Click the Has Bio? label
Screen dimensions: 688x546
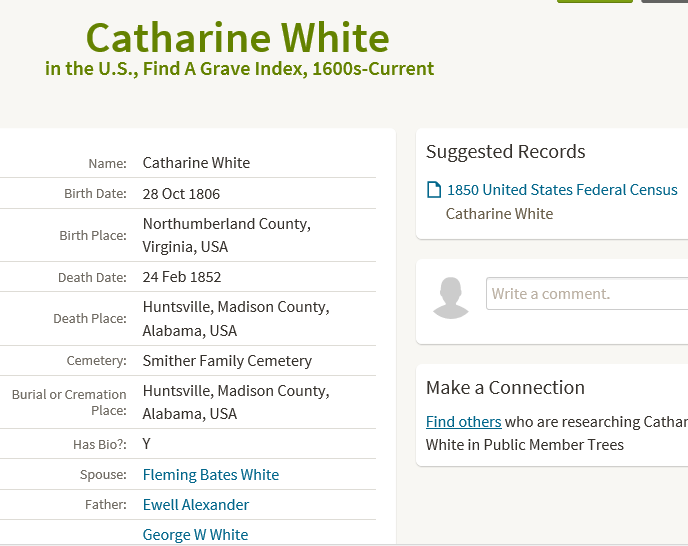(100, 445)
